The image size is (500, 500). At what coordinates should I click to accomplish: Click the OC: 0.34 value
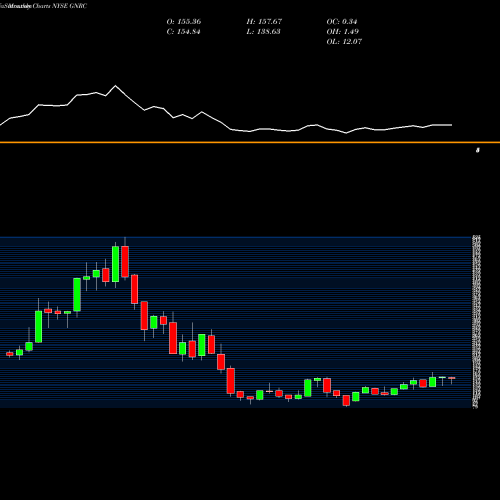pyautogui.click(x=342, y=22)
